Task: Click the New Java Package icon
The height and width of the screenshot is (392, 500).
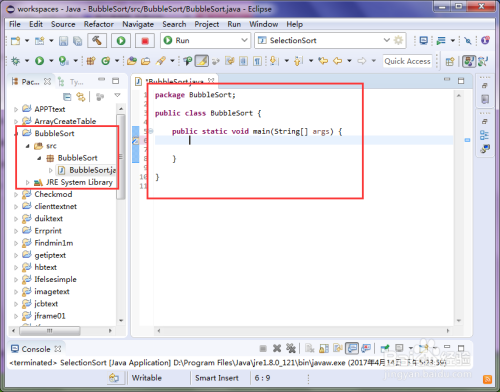Action: [x=91, y=61]
